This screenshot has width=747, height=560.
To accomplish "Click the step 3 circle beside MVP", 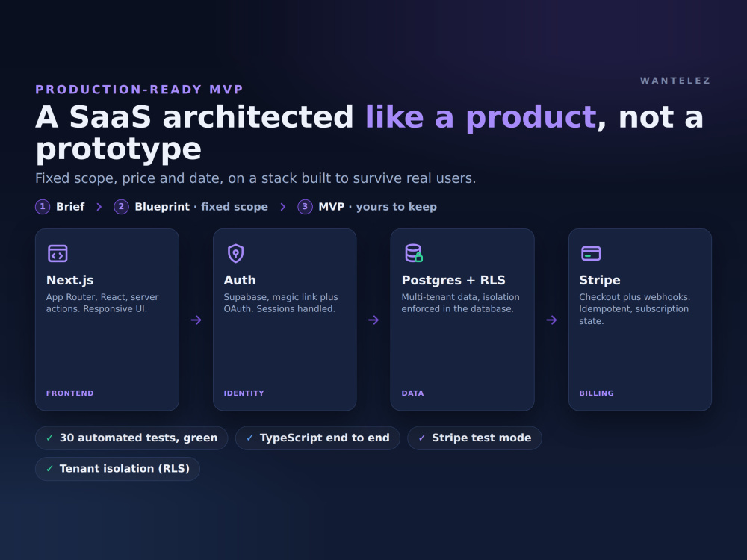I will pos(305,207).
